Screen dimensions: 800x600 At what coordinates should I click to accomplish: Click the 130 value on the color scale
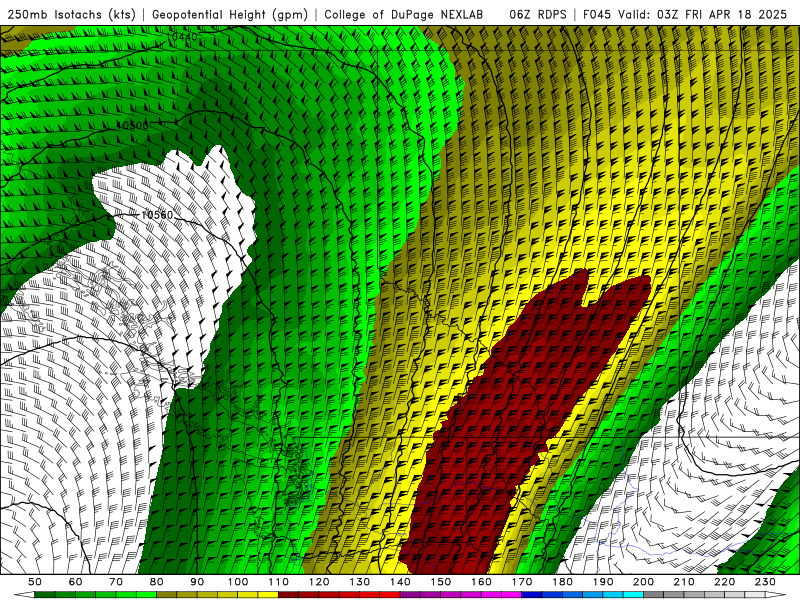[360, 582]
